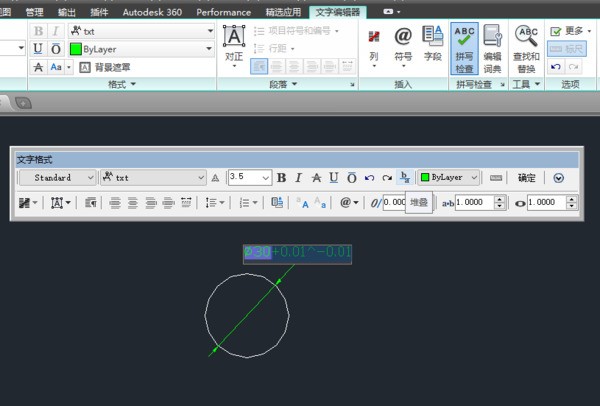This screenshot has height=406, width=600.
Task: Click green ByLayer color swatch in ribbon
Action: tap(76, 49)
